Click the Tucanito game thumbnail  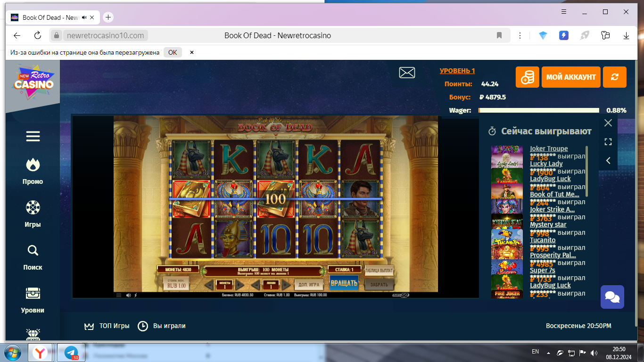507,237
